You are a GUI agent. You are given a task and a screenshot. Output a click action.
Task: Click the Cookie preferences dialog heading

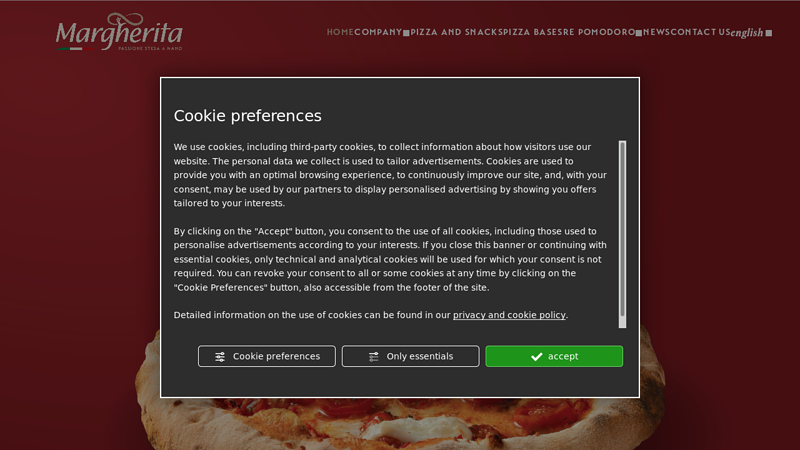248,116
